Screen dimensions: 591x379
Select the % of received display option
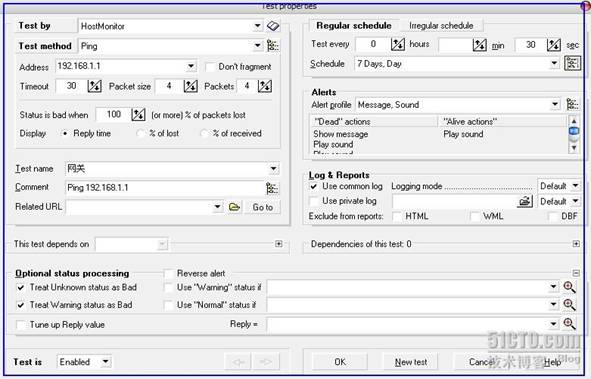(204, 133)
